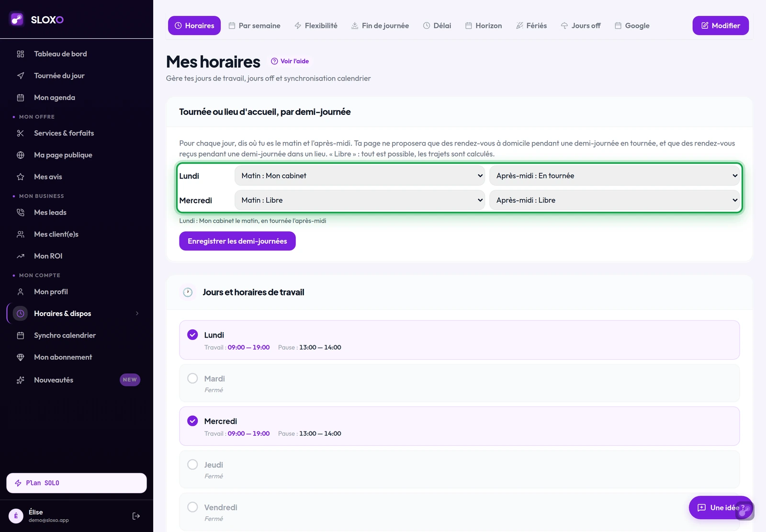Enable Mardi as a working day
This screenshot has width=766, height=532.
pyautogui.click(x=192, y=378)
